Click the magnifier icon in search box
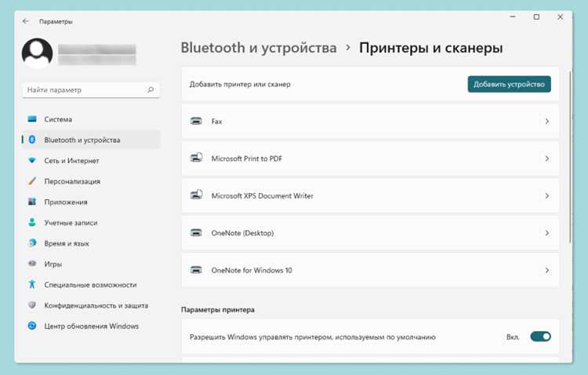The width and height of the screenshot is (588, 375). click(151, 90)
